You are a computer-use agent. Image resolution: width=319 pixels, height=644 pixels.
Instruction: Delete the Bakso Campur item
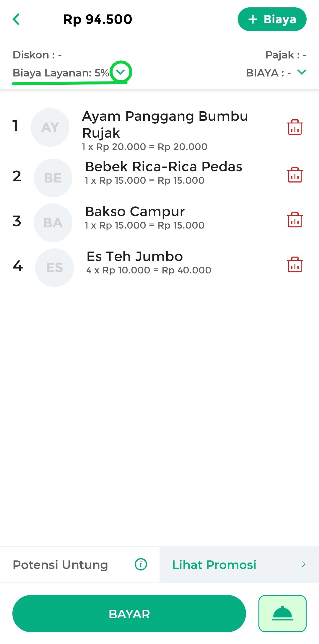294,220
